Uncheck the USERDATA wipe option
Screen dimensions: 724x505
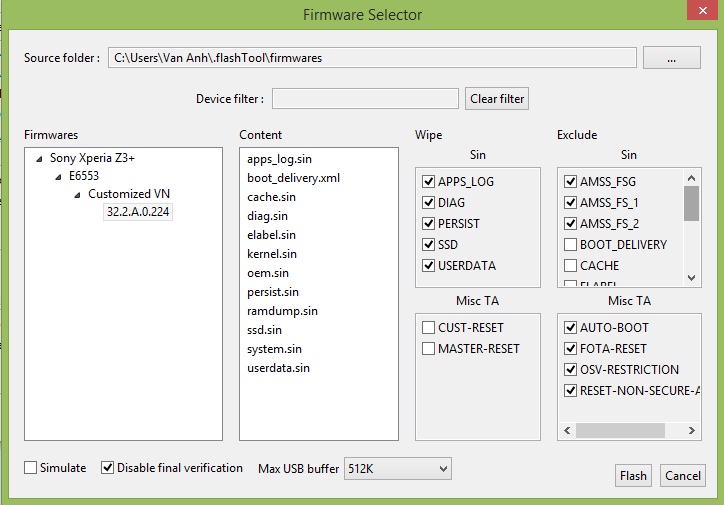(429, 266)
